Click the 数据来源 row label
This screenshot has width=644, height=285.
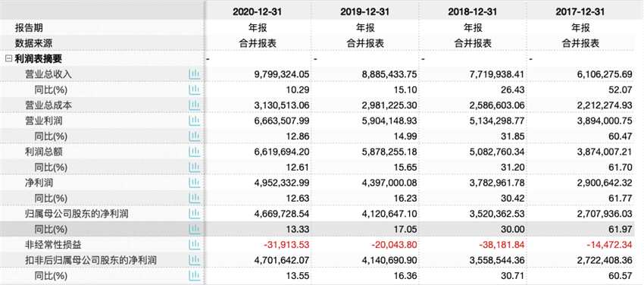[33, 43]
